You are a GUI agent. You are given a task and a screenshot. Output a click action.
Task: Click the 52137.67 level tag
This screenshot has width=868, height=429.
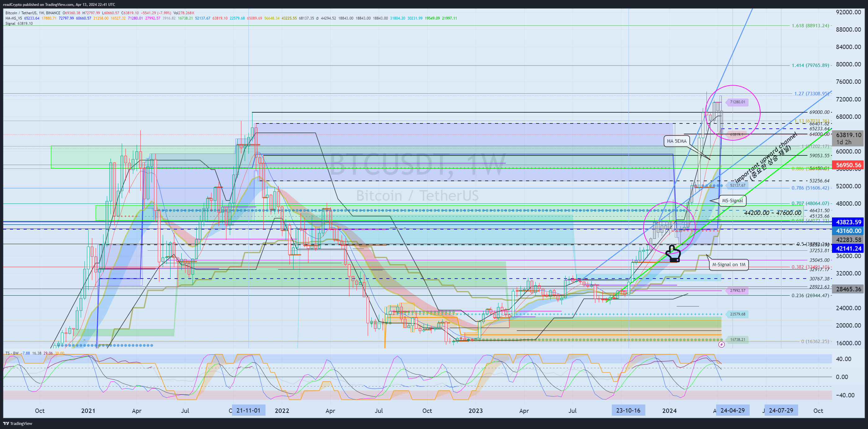point(737,185)
